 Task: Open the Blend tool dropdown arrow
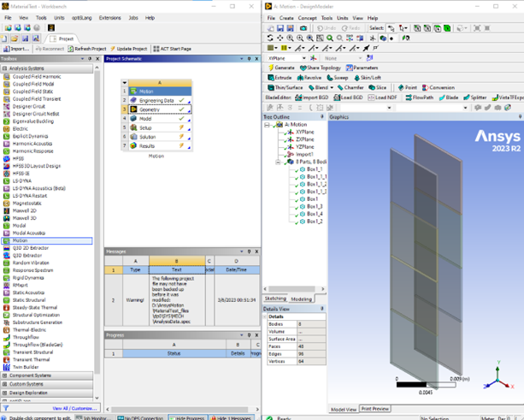pos(332,87)
